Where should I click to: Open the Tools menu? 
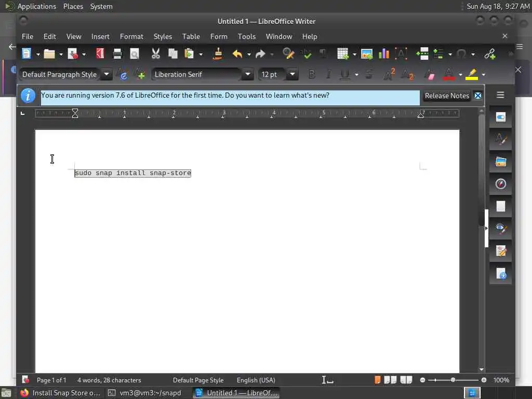(247, 36)
